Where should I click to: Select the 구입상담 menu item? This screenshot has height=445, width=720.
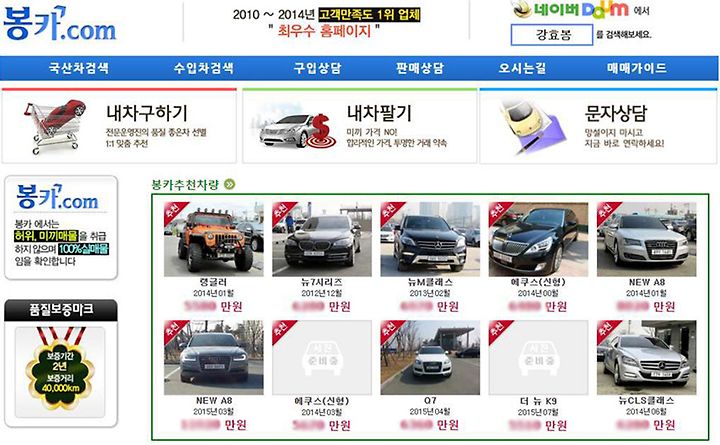coord(317,68)
